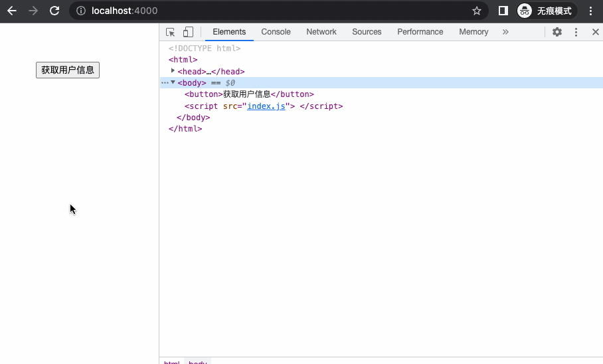Select the closing </html> tag line

pyautogui.click(x=185, y=129)
